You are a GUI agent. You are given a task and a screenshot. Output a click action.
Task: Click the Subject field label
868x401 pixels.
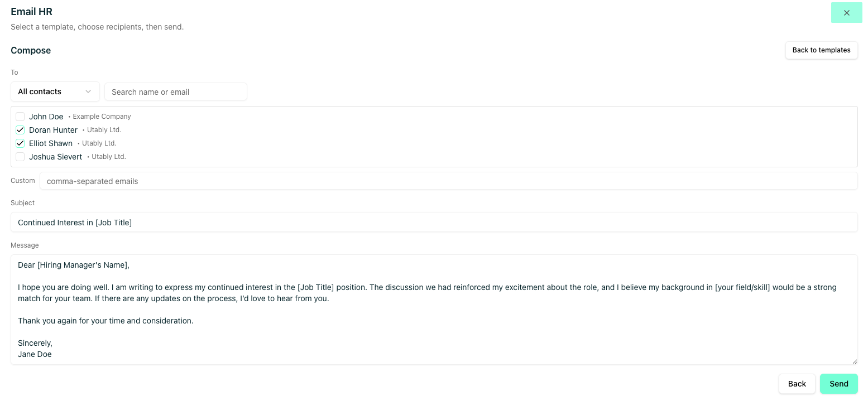(22, 203)
